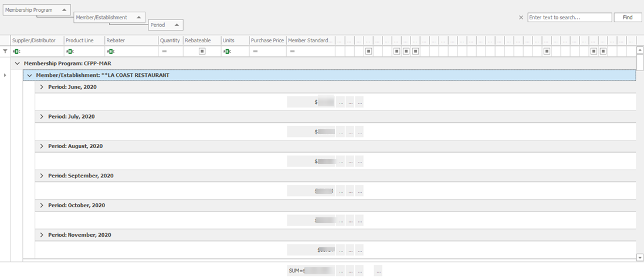Click the vertical scrollbar down arrow
644x279 pixels.
click(x=640, y=257)
